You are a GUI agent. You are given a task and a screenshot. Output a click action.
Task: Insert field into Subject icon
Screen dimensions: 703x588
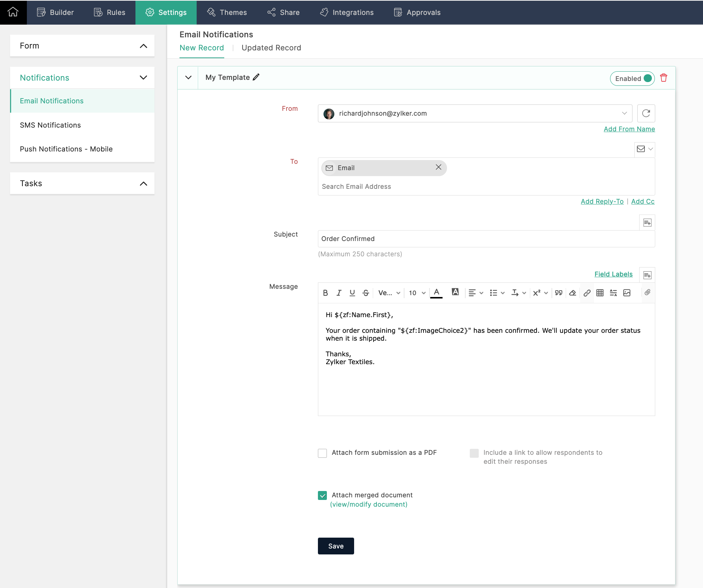coord(647,223)
